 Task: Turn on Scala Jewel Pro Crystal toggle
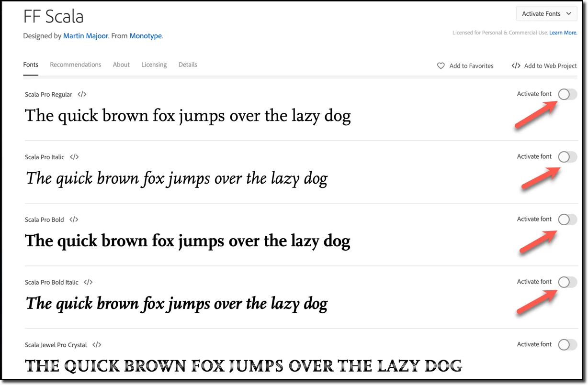coord(567,345)
